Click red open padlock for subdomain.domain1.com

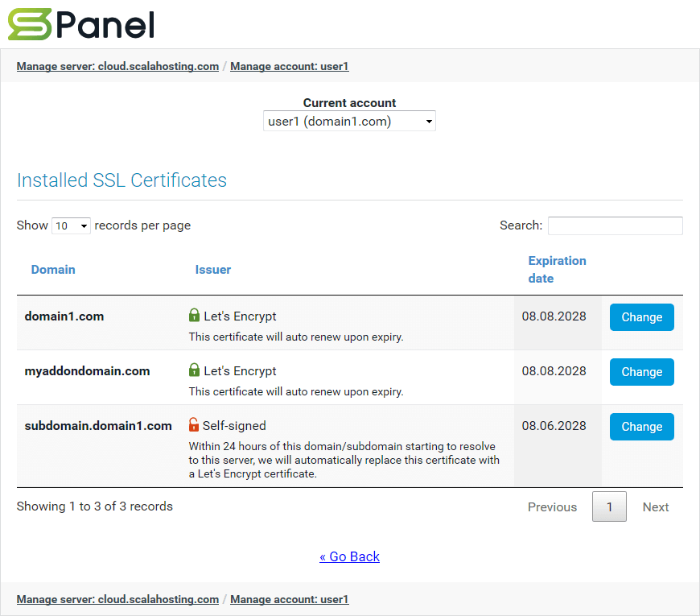pyautogui.click(x=194, y=425)
